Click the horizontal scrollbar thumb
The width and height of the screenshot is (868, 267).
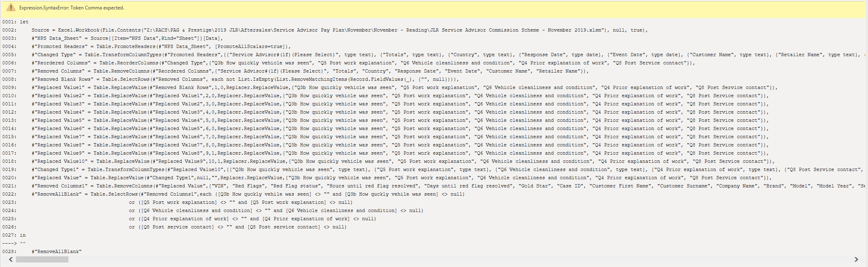point(42,259)
